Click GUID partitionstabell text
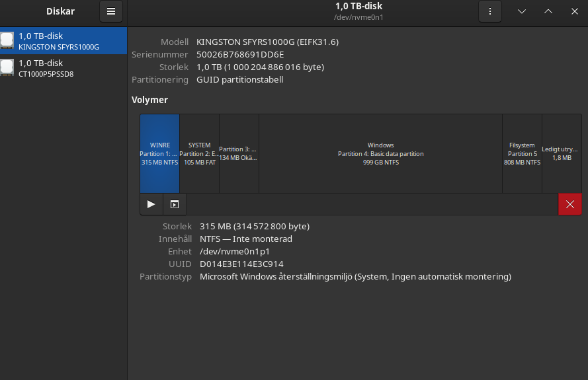 pyautogui.click(x=239, y=80)
